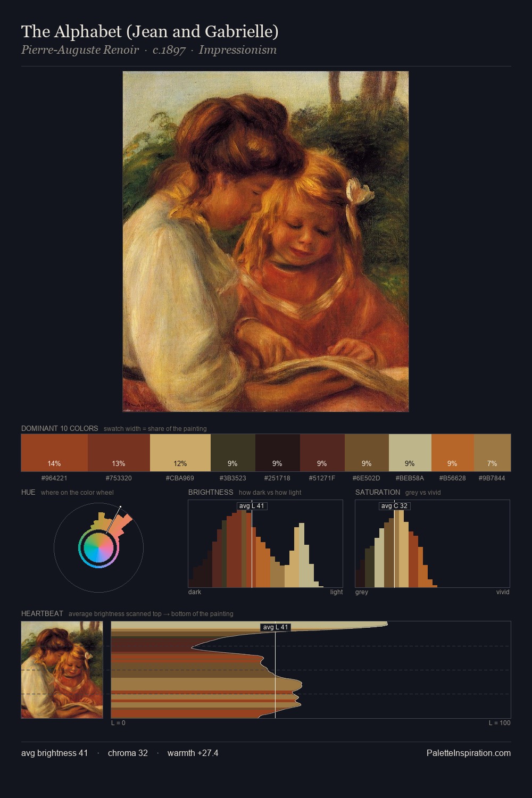The image size is (532, 798).
Task: Click the 'vivid' saturation axis label
Action: click(503, 592)
